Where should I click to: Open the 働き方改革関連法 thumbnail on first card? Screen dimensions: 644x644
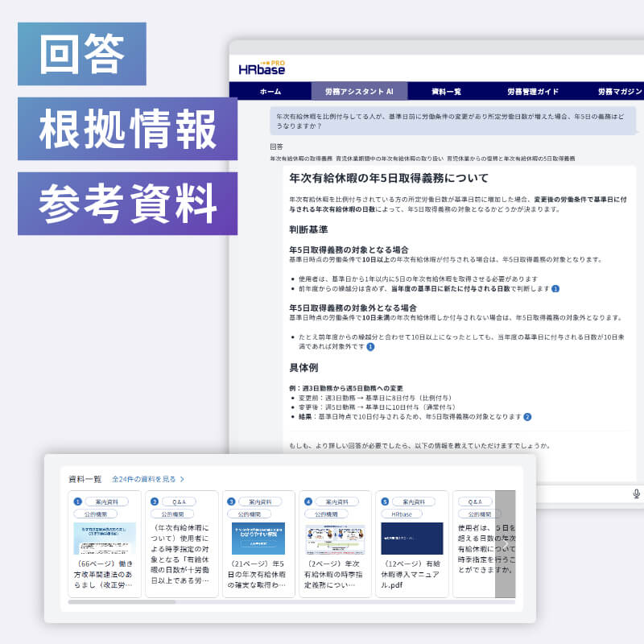pyautogui.click(x=105, y=539)
